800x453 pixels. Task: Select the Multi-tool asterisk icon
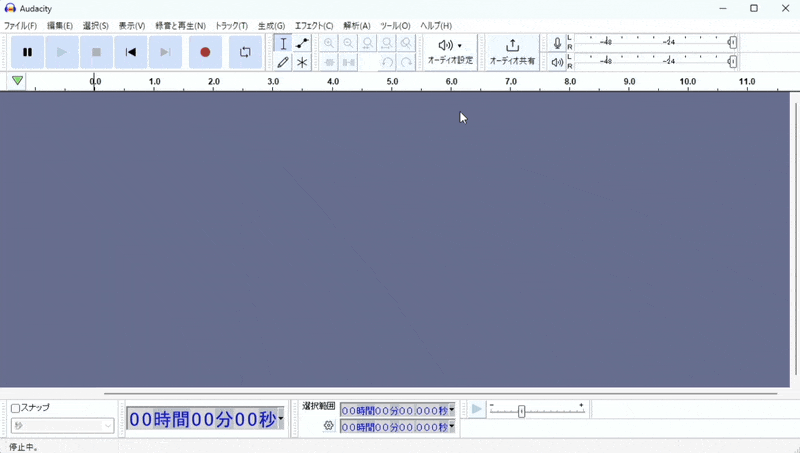click(x=302, y=62)
